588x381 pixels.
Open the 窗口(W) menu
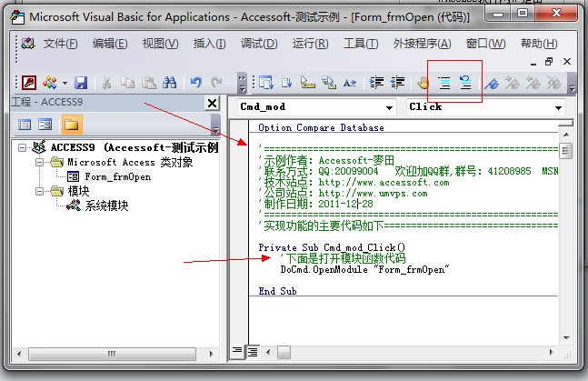[485, 44]
